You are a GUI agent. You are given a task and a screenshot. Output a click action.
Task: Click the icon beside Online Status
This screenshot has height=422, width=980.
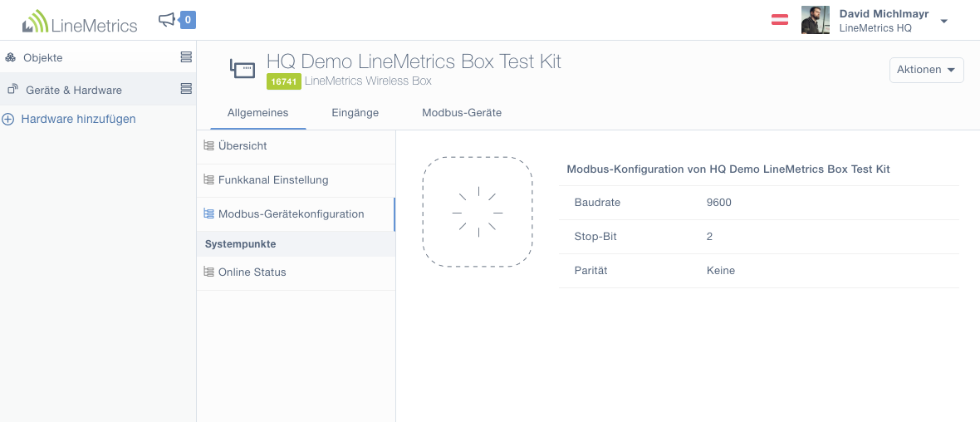[208, 272]
